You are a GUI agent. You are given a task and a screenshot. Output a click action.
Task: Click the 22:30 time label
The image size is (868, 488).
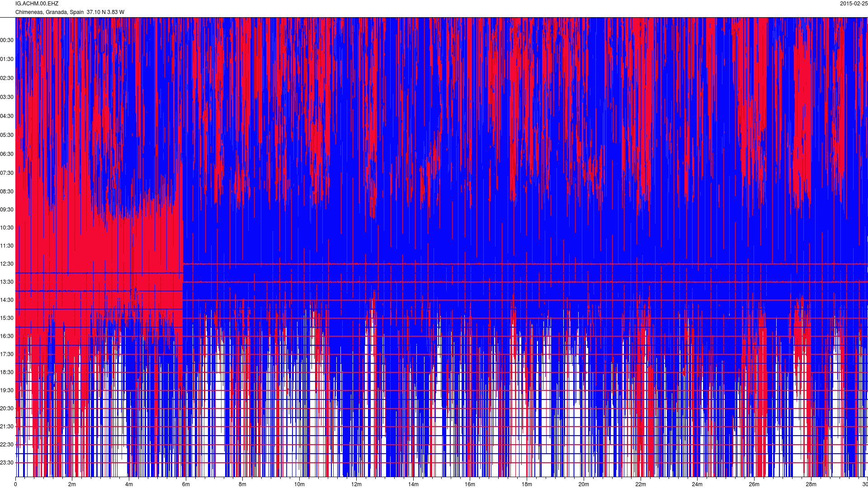7,445
